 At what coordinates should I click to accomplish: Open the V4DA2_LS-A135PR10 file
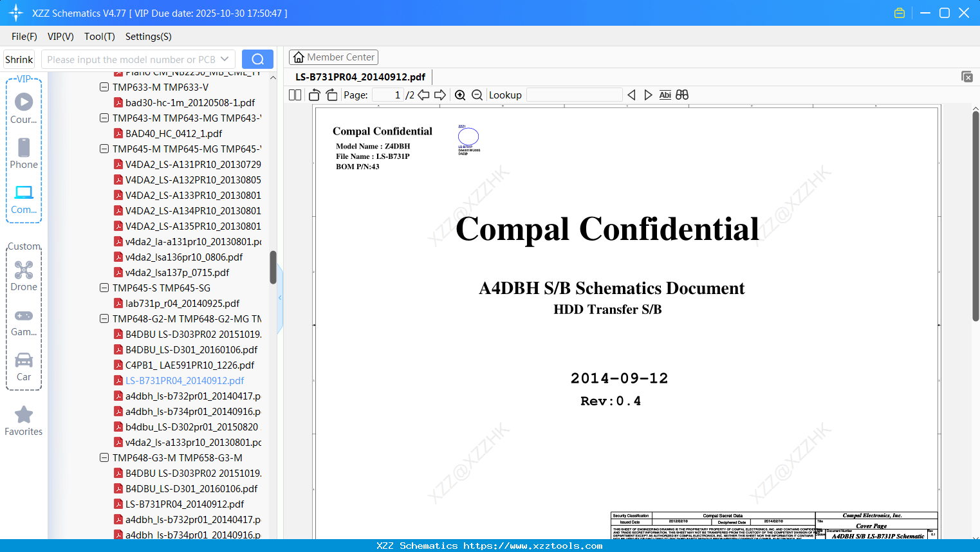(x=194, y=226)
